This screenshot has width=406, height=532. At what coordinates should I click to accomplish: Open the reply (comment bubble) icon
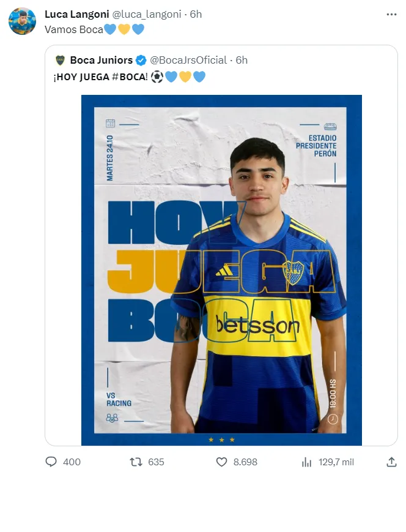[x=51, y=462]
